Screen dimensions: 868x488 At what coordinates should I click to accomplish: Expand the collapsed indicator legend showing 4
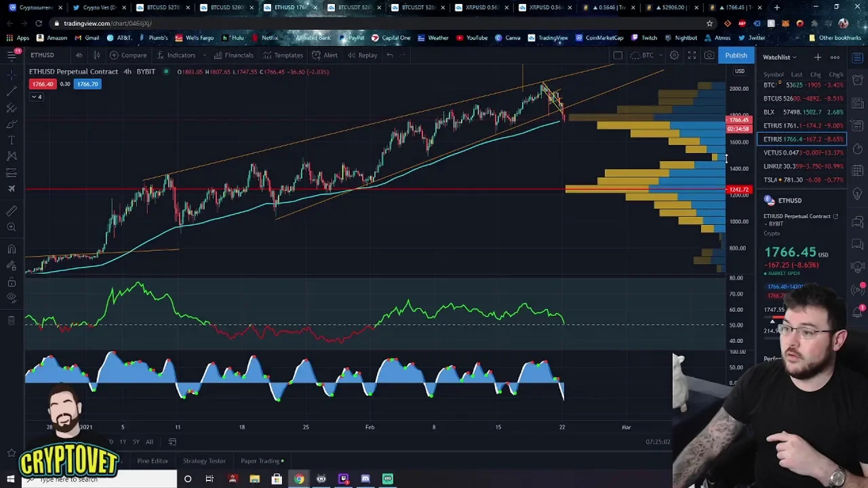(36, 97)
